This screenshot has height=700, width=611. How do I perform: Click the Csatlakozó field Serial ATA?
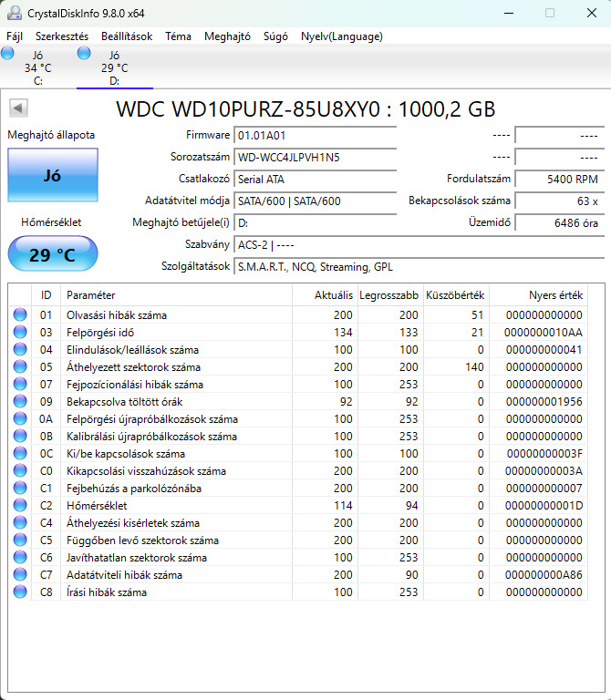tap(316, 179)
